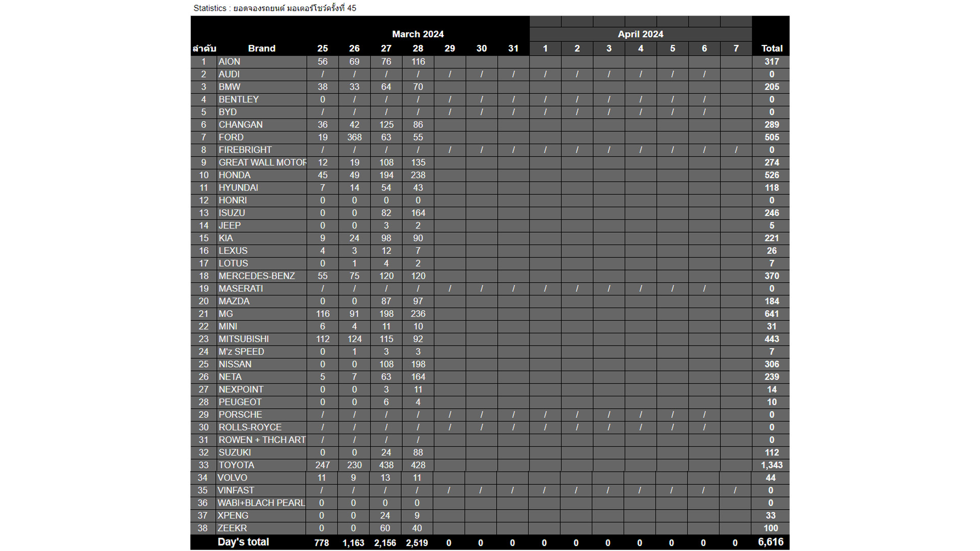Select the CHANGAN value 125

click(x=386, y=124)
